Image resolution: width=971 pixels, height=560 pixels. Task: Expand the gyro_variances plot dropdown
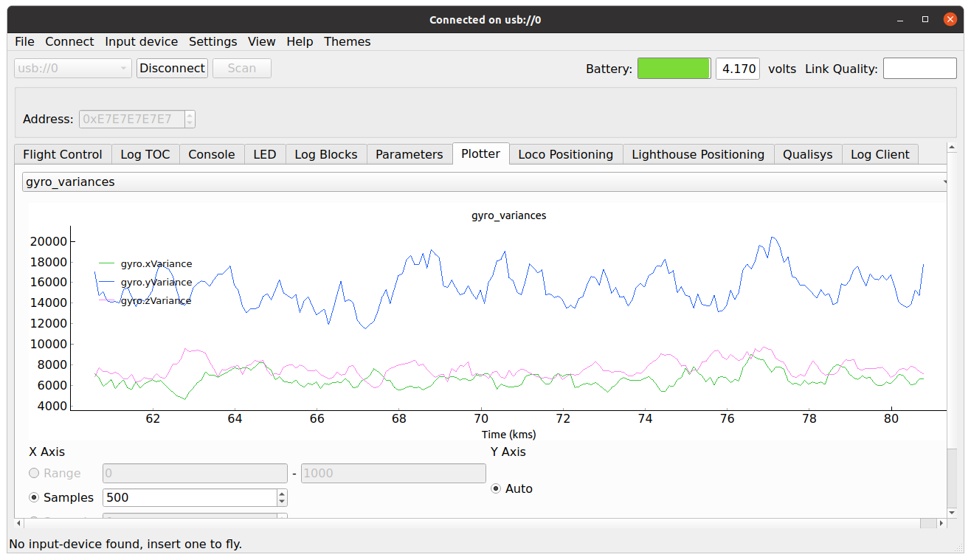[484, 182]
